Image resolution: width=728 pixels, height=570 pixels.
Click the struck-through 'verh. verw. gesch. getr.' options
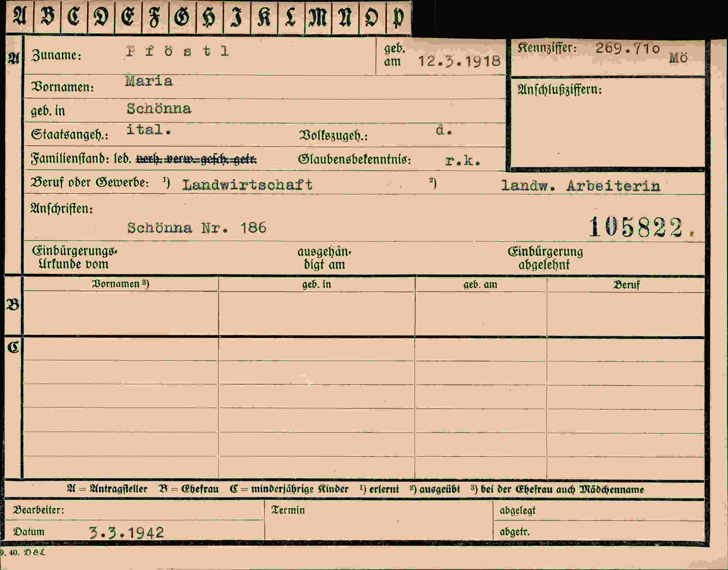click(x=196, y=159)
